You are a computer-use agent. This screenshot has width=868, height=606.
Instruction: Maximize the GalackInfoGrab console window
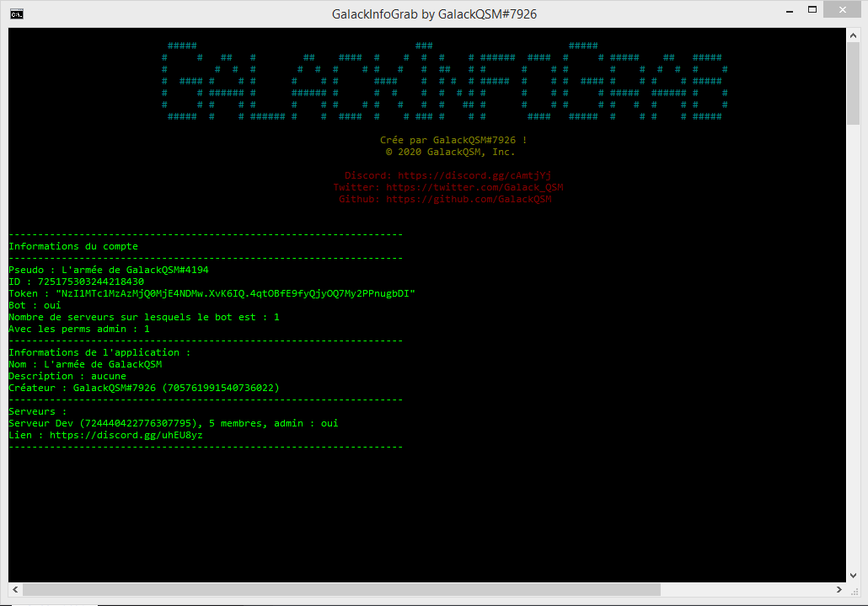pyautogui.click(x=812, y=10)
